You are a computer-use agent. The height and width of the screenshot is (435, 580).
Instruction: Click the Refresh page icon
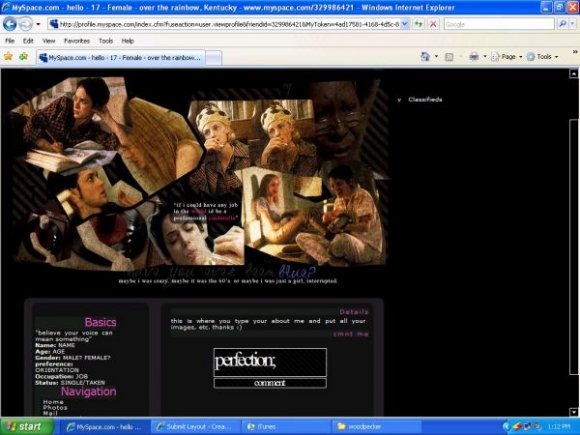coord(418,24)
